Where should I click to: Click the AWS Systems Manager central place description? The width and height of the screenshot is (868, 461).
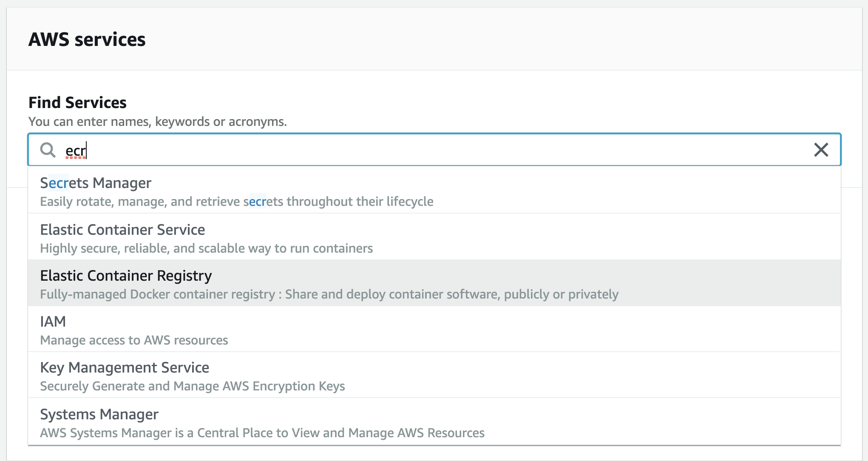[262, 433]
